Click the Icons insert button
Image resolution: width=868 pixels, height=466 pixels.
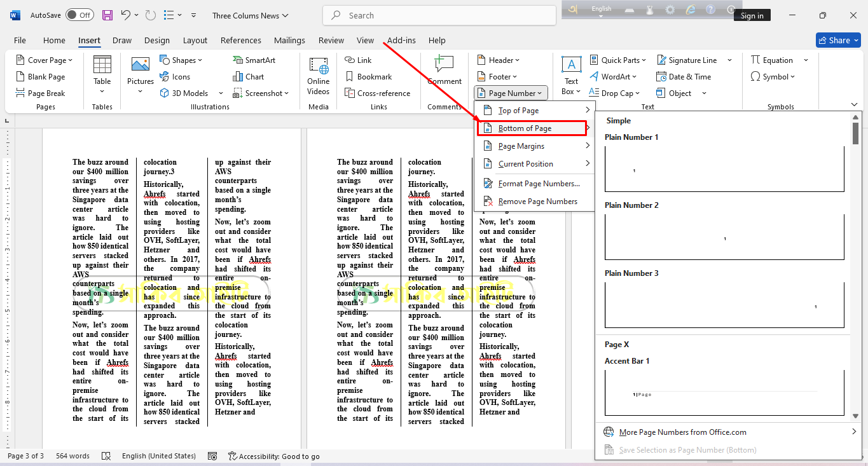click(175, 77)
